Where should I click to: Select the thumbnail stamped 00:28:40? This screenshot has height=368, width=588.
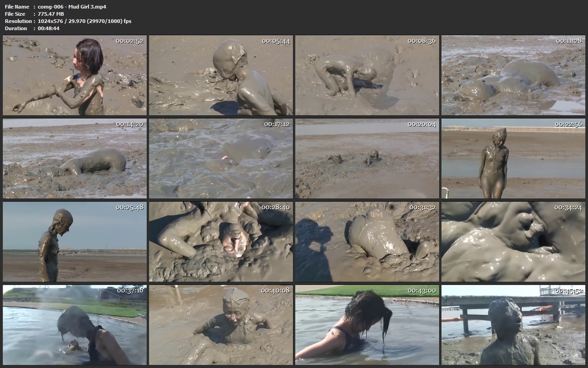coord(221,242)
